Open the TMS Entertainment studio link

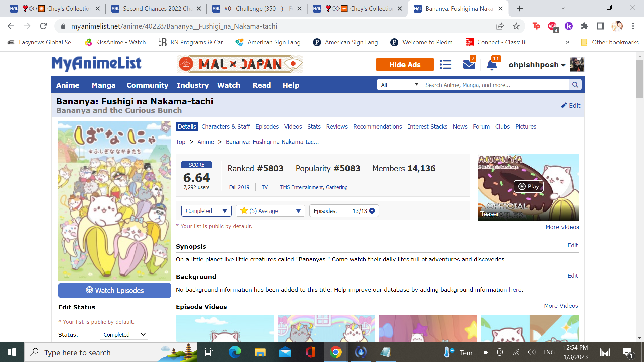tap(302, 187)
